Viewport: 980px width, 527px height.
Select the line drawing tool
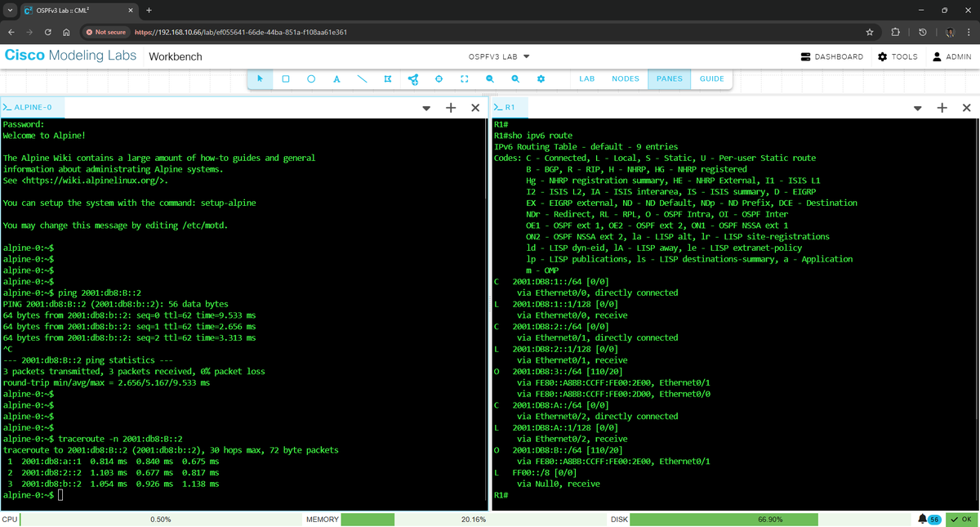tap(362, 78)
